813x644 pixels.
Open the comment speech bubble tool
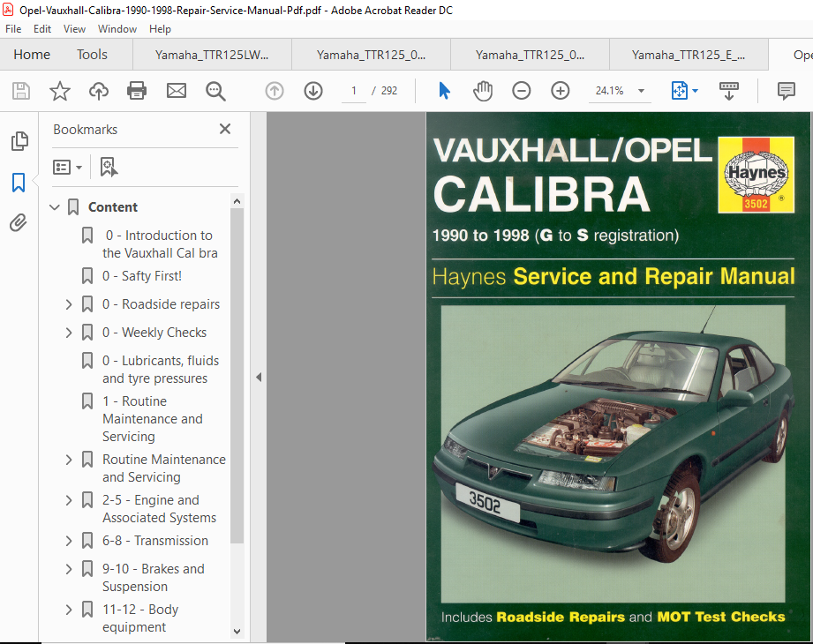(786, 91)
